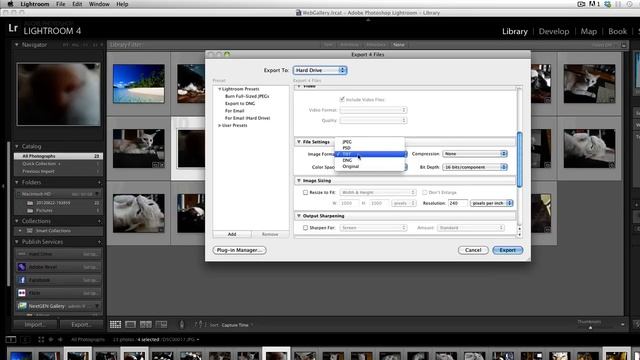
Task: Open the pixels per inch dropdown
Action: (491, 203)
